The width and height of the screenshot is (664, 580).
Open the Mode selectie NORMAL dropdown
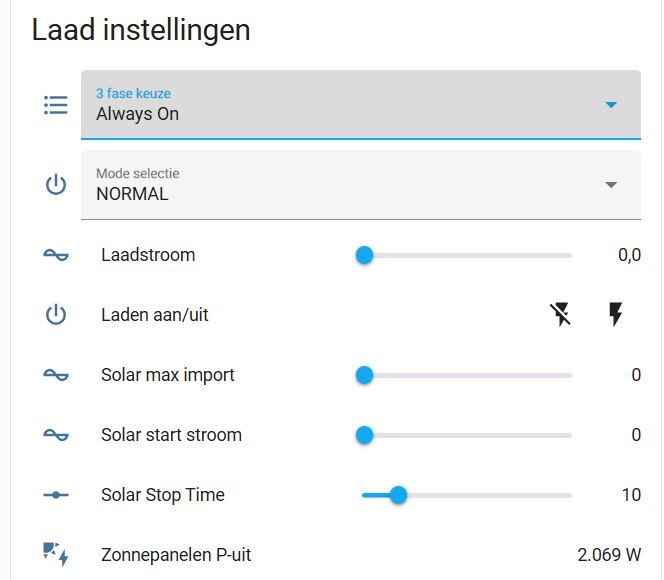pos(361,185)
